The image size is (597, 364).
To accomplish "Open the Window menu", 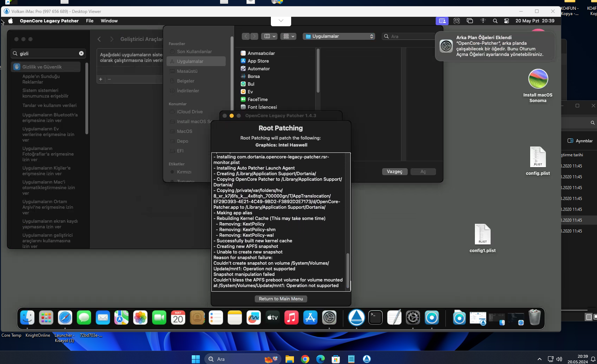I will coord(109,21).
